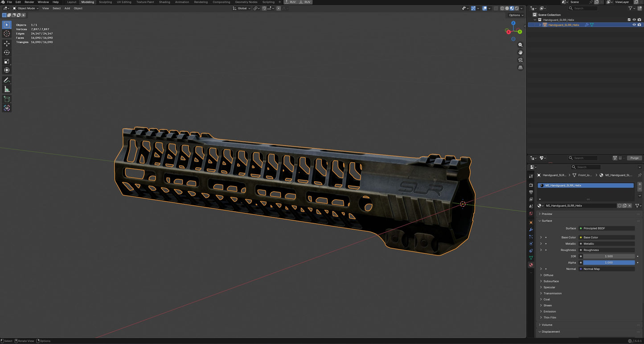Click the zoom viewport magnifier icon
The image size is (644, 344).
click(520, 45)
